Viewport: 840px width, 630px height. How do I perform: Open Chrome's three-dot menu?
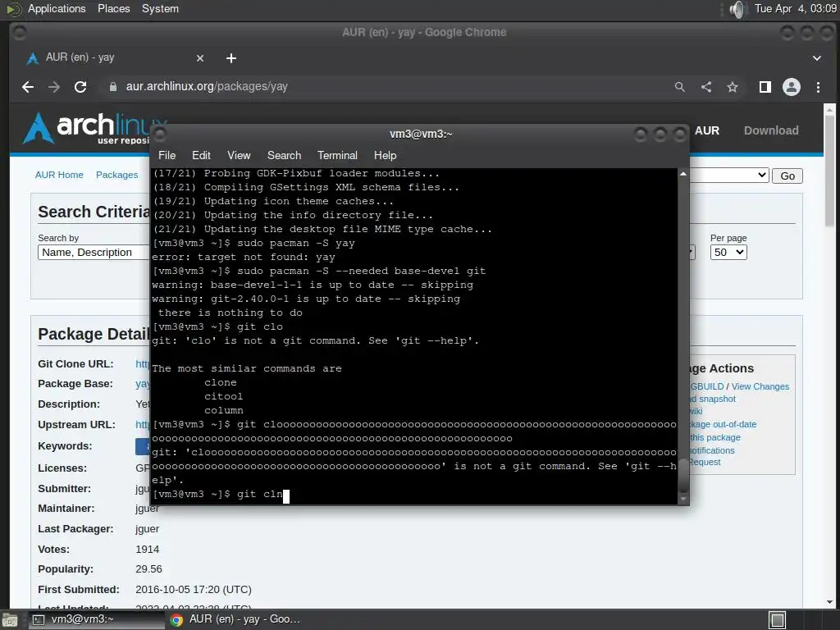pyautogui.click(x=818, y=87)
